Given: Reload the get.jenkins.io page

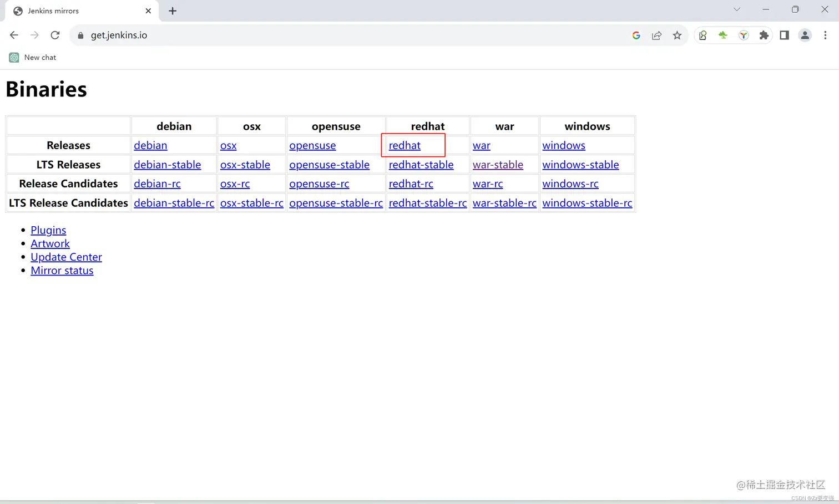Looking at the screenshot, I should [x=55, y=35].
